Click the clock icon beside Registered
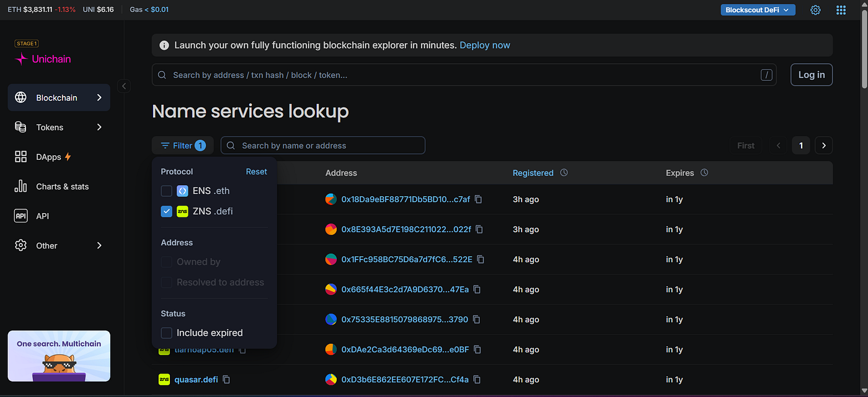The width and height of the screenshot is (868, 397). coord(564,173)
